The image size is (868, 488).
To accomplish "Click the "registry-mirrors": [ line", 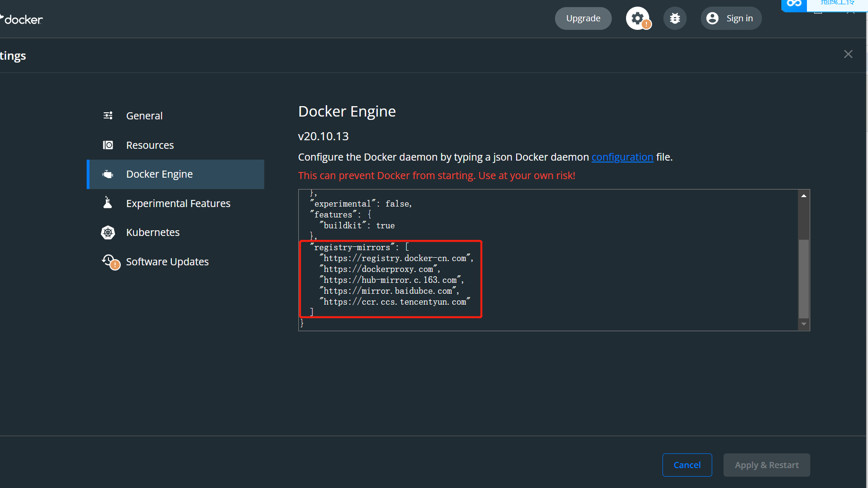I will 359,247.
